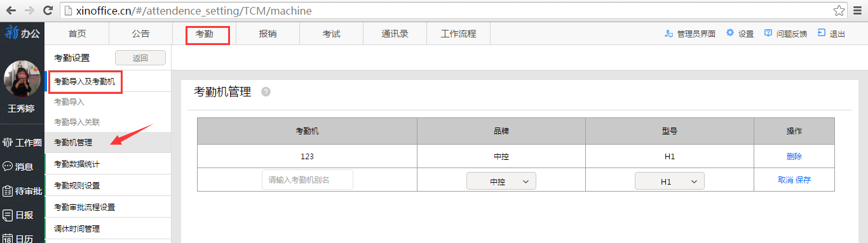Open the 管理员界面 admin icon
The height and width of the screenshot is (243, 868).
tap(668, 34)
